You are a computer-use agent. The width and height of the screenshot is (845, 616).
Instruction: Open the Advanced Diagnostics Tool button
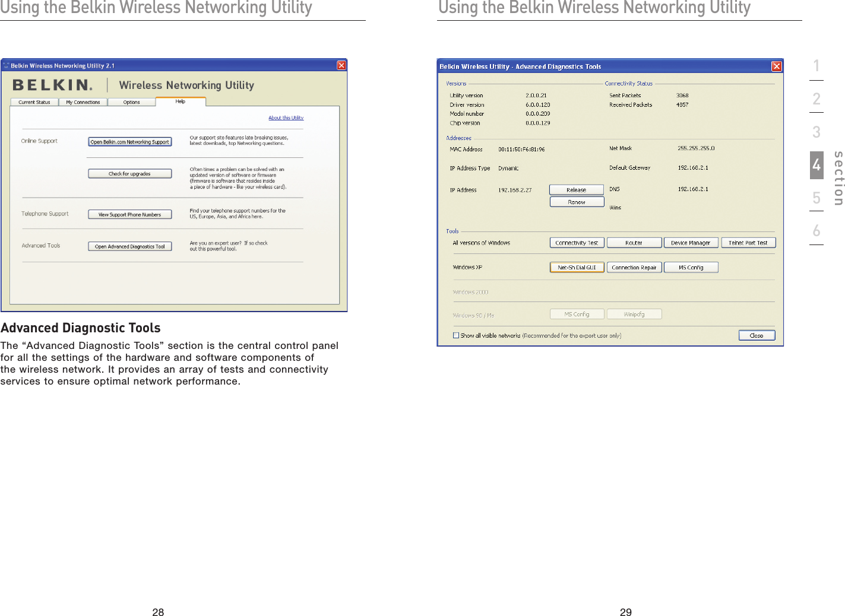tap(130, 246)
